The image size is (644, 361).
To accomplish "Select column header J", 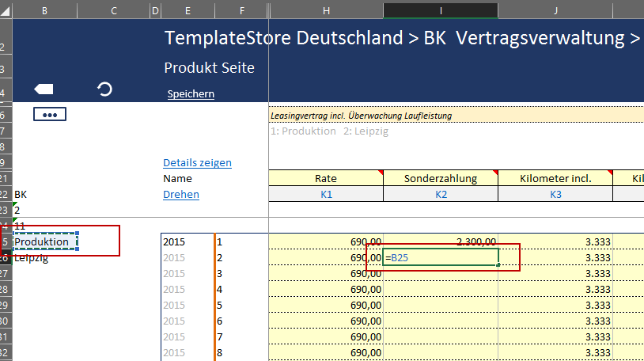I will (555, 10).
